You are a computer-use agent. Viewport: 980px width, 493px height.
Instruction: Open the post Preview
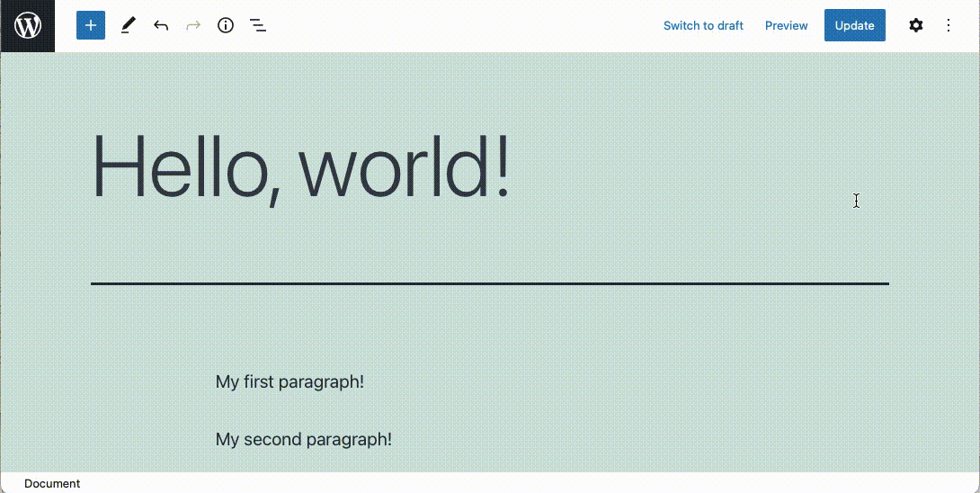point(787,26)
